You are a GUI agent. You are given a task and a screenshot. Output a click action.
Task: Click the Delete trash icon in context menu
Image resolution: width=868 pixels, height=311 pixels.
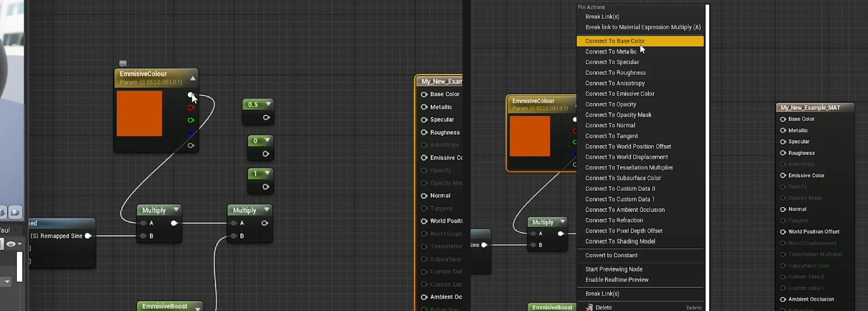pyautogui.click(x=589, y=307)
